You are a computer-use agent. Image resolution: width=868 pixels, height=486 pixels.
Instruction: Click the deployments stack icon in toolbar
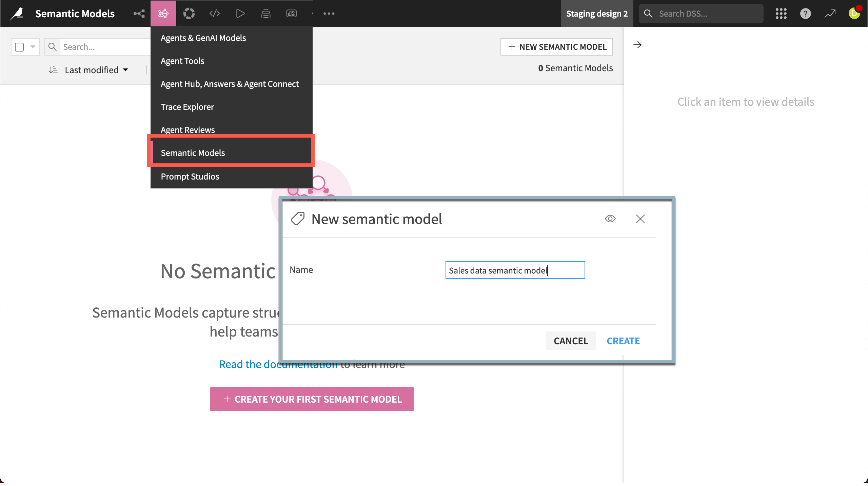tap(266, 14)
